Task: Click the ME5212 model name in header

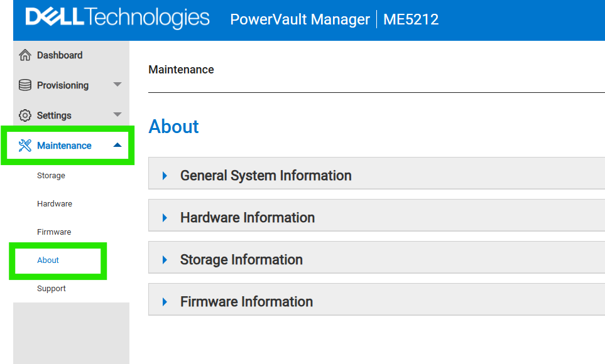Action: point(412,19)
